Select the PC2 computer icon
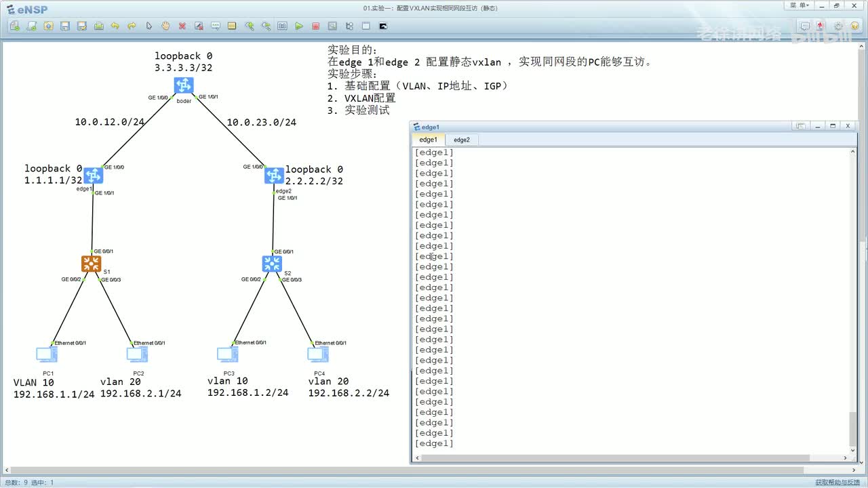 [x=137, y=354]
